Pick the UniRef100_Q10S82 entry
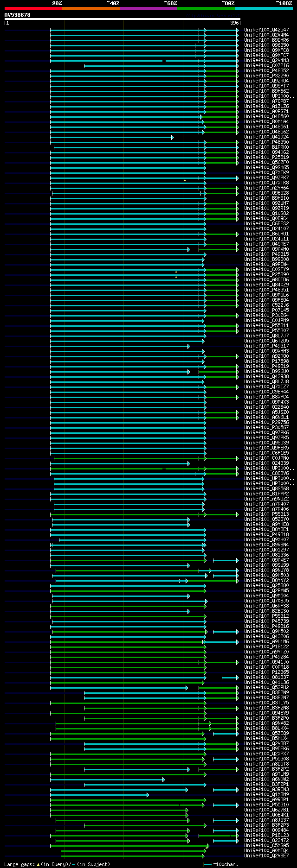The image size is (297, 868). [266, 213]
